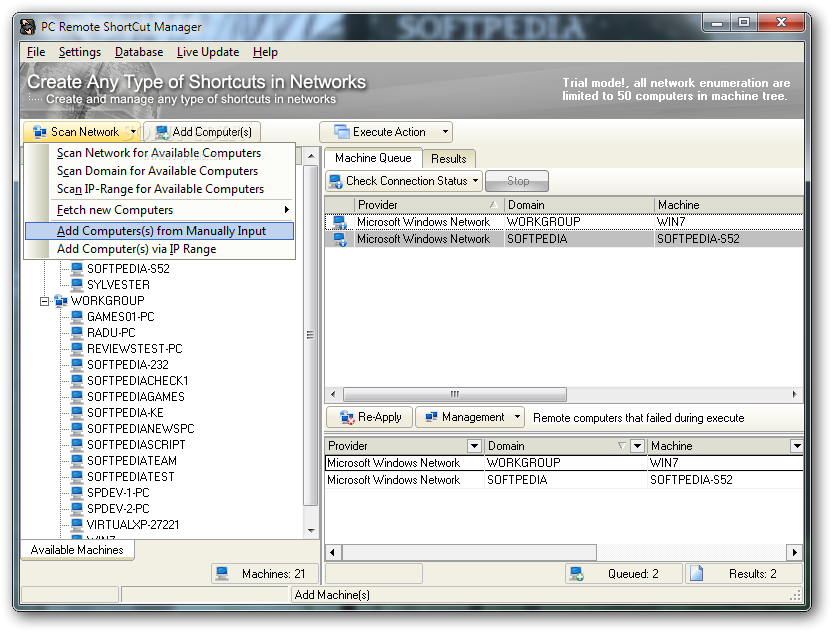Select the SPDEV-2-PC tree item
This screenshot has width=832, height=632.
[118, 508]
